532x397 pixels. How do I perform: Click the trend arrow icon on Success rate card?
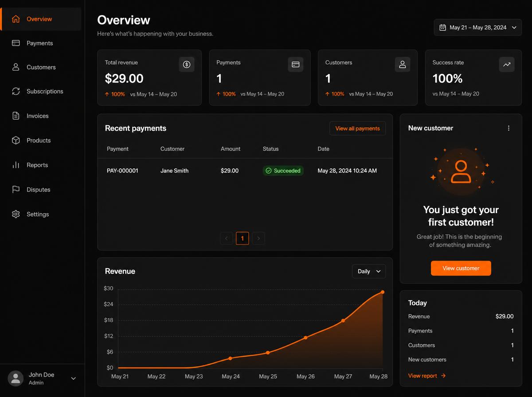507,64
